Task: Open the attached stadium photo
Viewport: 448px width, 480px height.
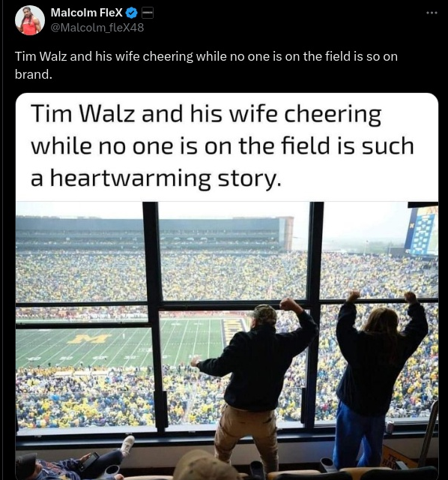Action: pos(226,340)
